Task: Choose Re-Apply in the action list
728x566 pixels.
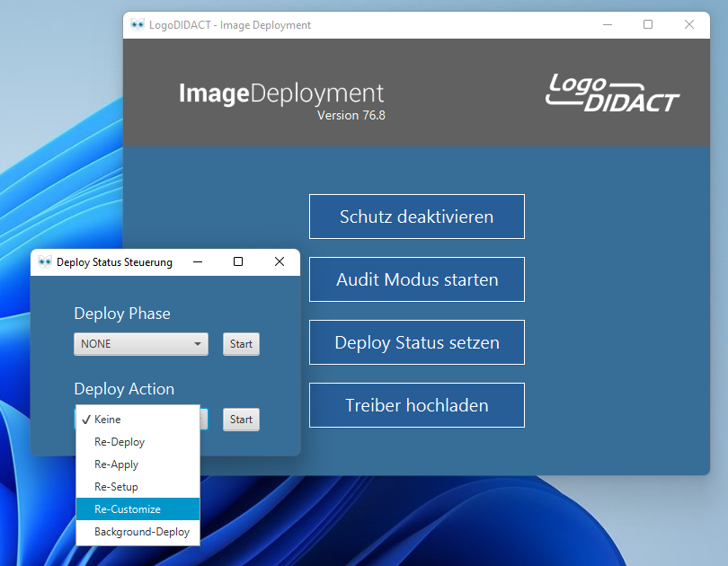Action: pyautogui.click(x=138, y=464)
